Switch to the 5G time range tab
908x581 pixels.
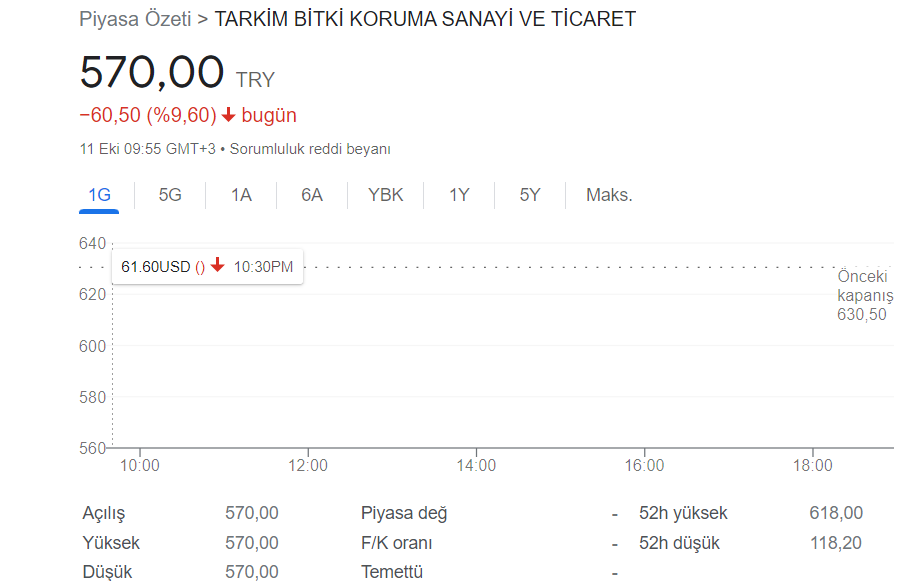(x=170, y=195)
